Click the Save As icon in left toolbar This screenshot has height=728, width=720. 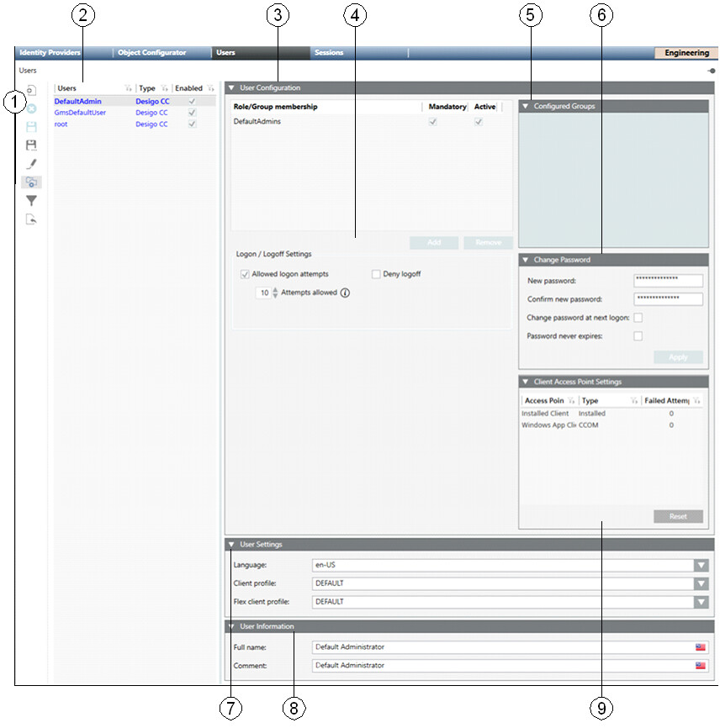click(31, 145)
